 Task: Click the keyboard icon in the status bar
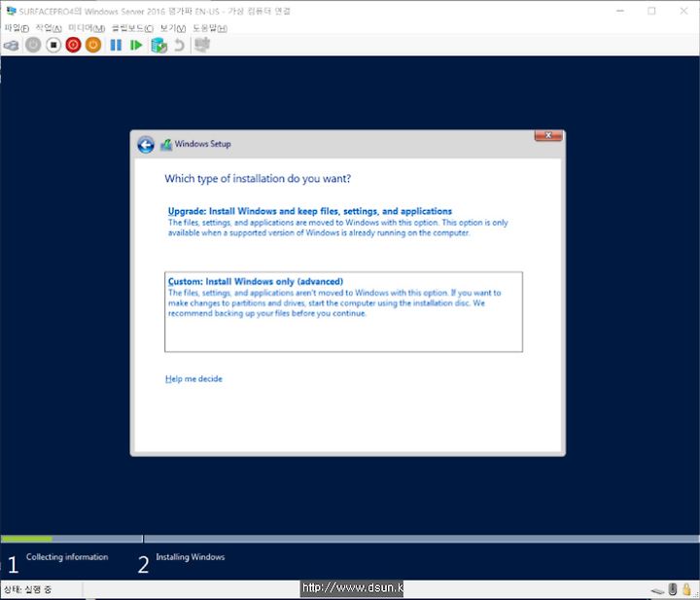pos(657,590)
